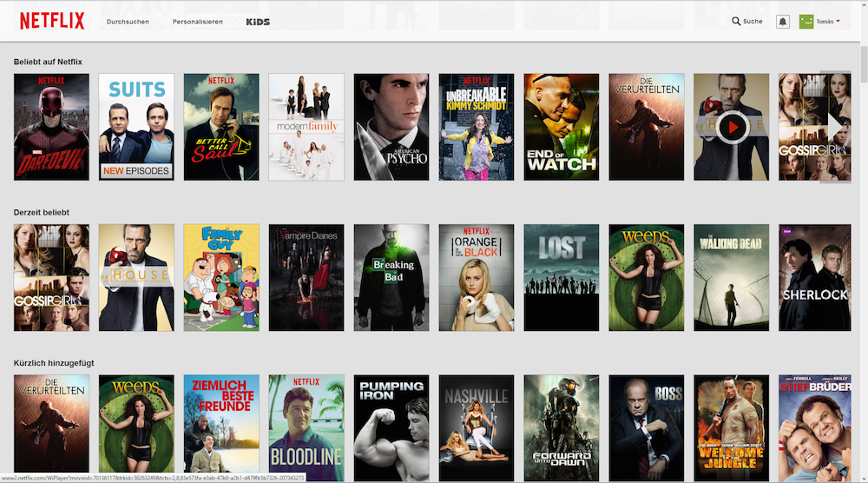Choose the American Psycho poster
868x483 pixels.
[391, 127]
